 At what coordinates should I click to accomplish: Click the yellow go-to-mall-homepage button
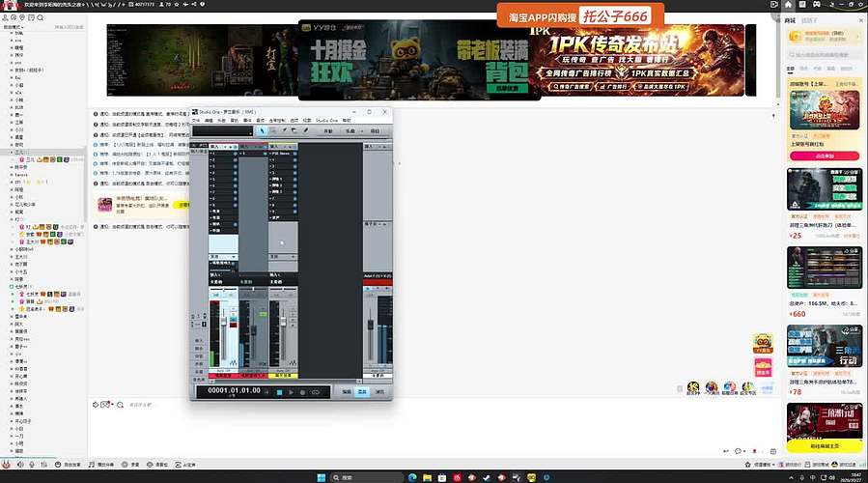pos(825,446)
